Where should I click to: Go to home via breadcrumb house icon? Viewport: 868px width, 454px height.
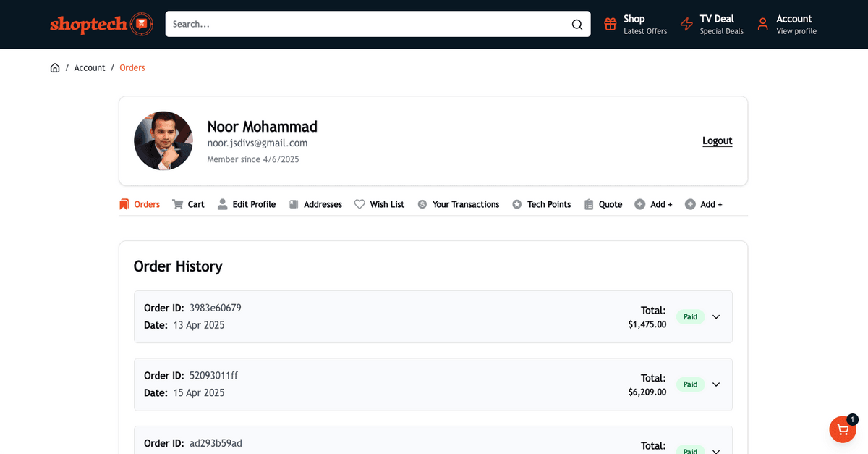(x=55, y=68)
